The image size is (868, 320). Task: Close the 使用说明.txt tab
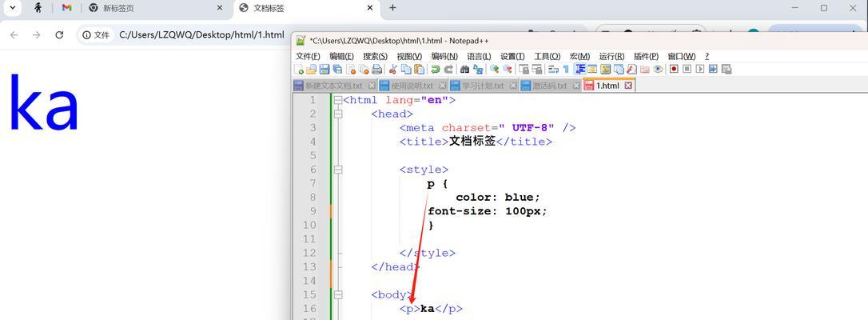click(442, 86)
